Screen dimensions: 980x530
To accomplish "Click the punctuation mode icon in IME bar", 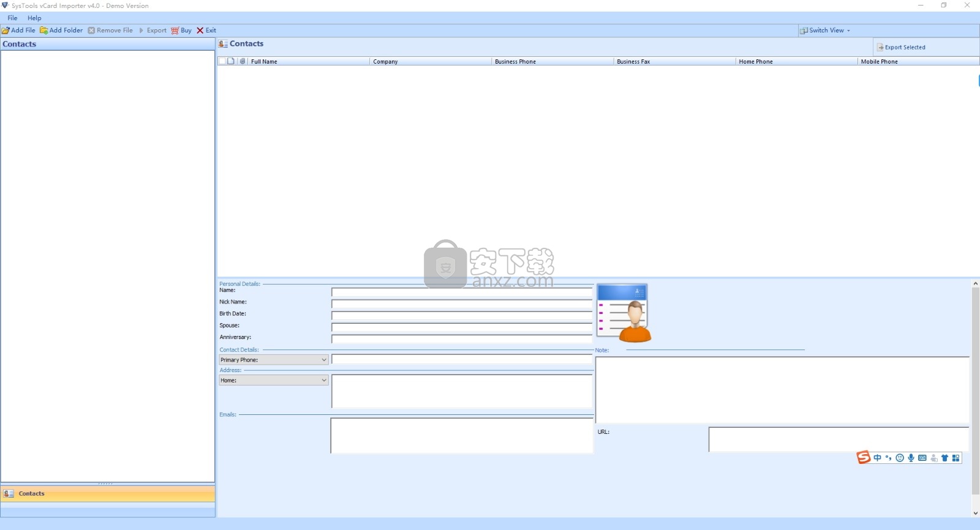I will (888, 458).
